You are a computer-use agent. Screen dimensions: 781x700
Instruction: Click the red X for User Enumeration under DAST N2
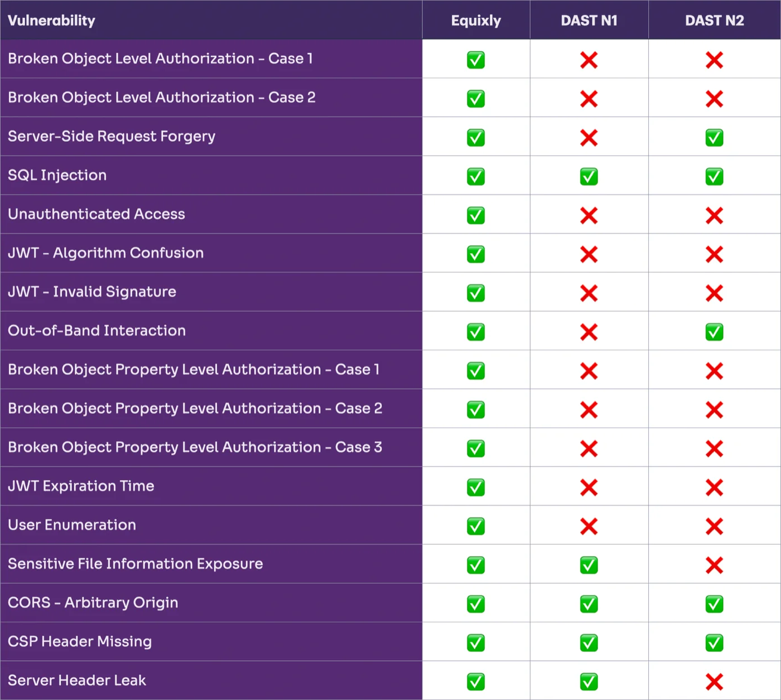pyautogui.click(x=714, y=525)
